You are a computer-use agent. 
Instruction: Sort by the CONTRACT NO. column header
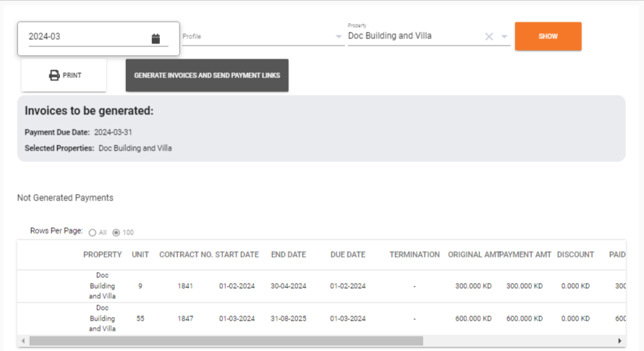(x=185, y=255)
